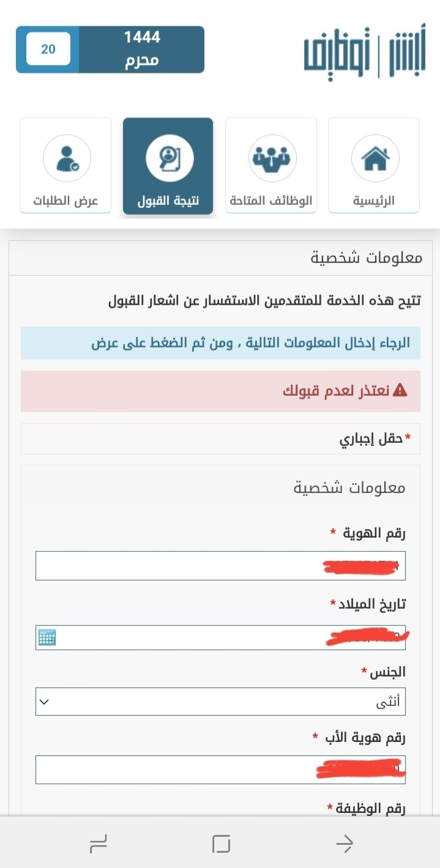Click the Hijri date badge showing 20
This screenshot has height=868, width=440.
(x=48, y=49)
